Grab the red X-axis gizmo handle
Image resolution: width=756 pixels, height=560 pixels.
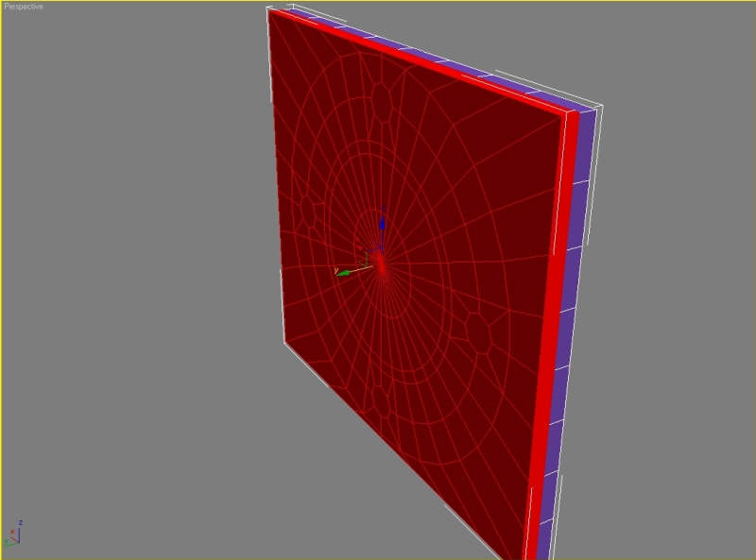[x=360, y=249]
